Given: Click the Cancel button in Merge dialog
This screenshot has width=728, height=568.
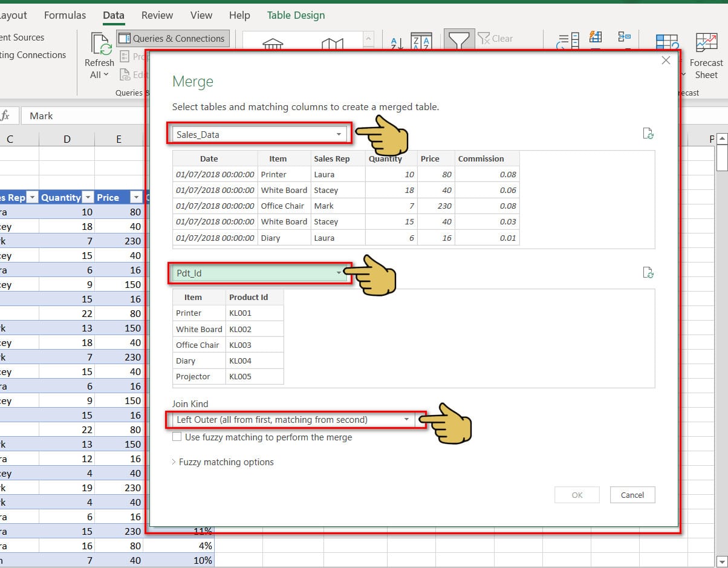Looking at the screenshot, I should [632, 495].
